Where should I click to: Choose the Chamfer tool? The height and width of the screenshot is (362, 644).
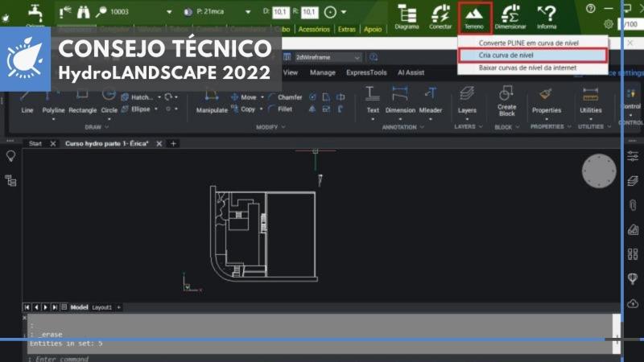pos(285,97)
